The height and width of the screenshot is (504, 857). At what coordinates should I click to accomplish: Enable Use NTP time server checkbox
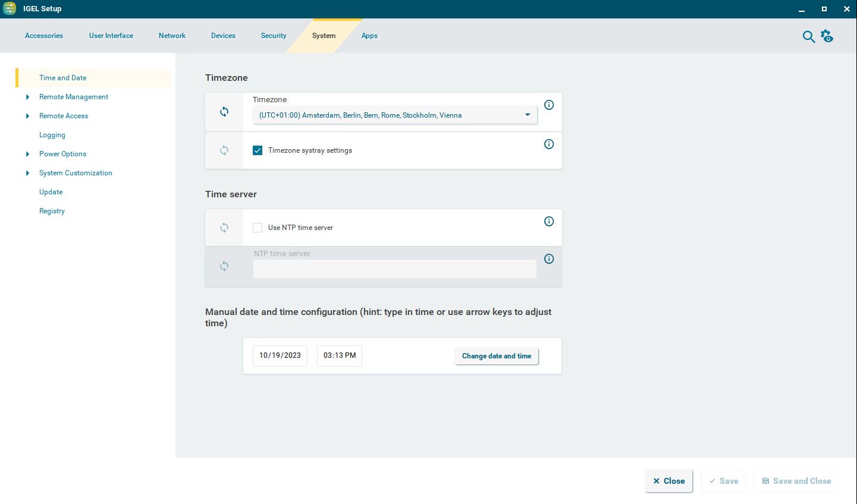click(258, 228)
